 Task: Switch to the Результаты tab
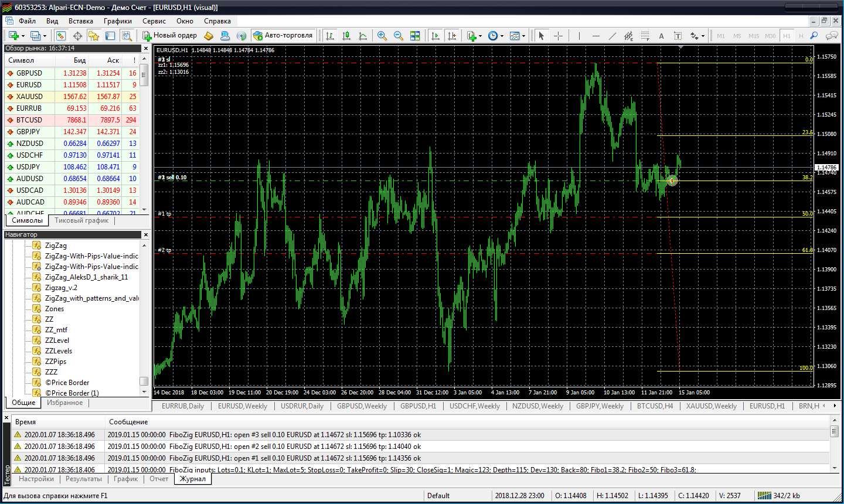(x=83, y=479)
